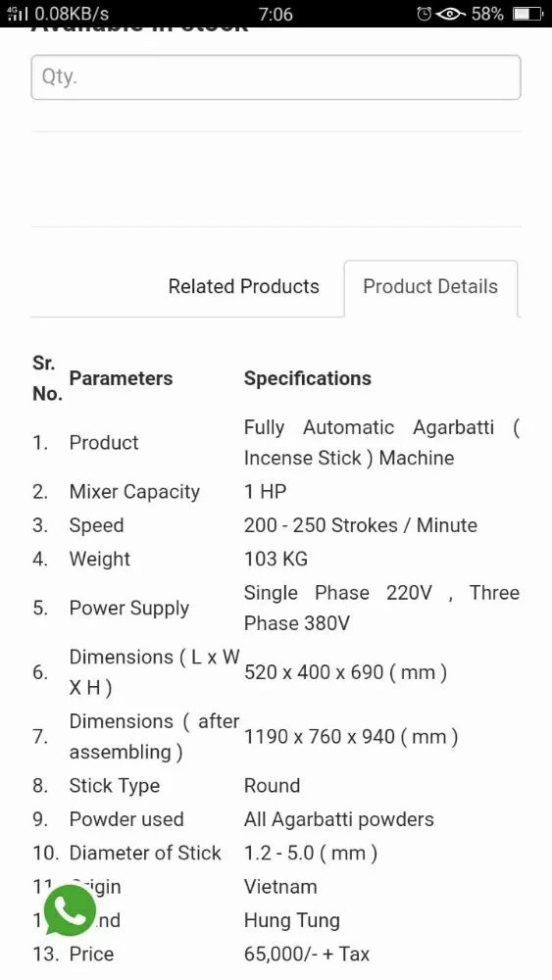Viewport: 552px width, 980px height.
Task: Click the Qty. input field
Action: tap(276, 76)
